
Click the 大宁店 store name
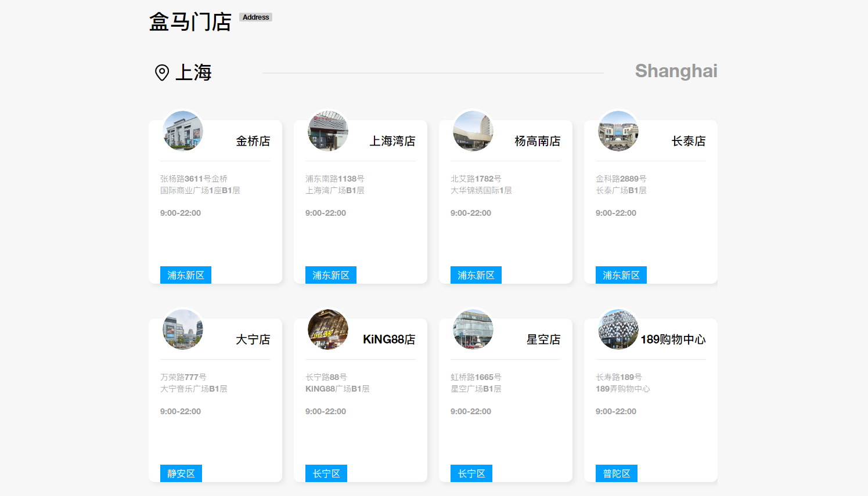pyautogui.click(x=253, y=339)
